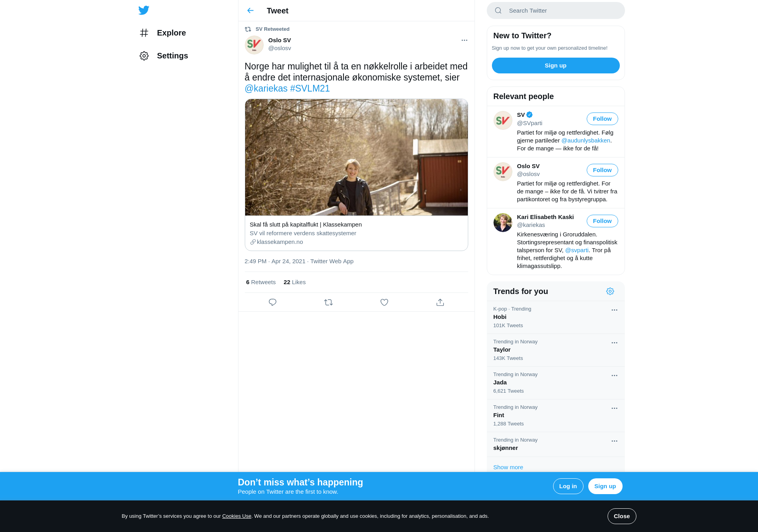Click the Twitter bird logo

tap(144, 10)
